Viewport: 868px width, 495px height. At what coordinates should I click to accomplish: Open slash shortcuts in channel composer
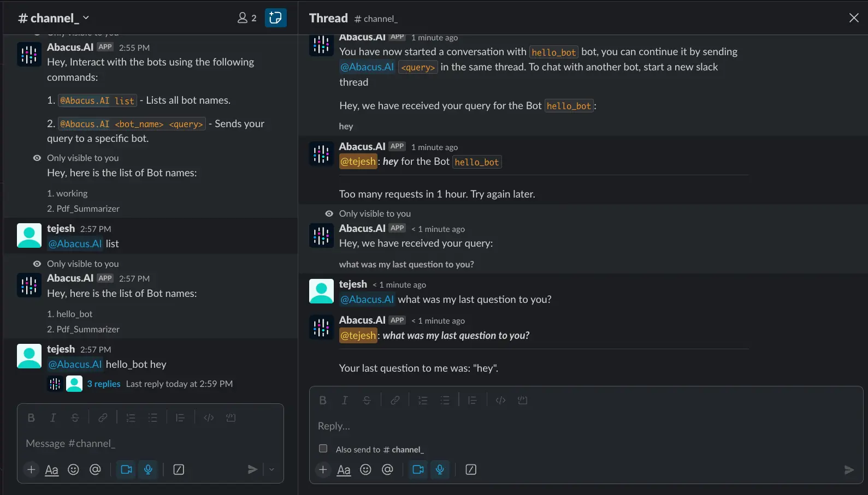click(179, 470)
